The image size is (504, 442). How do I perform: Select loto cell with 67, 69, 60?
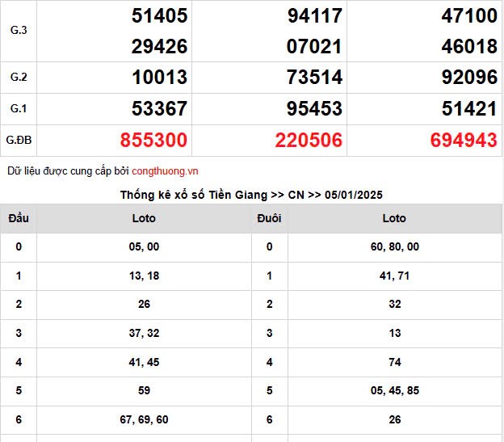coord(144,419)
